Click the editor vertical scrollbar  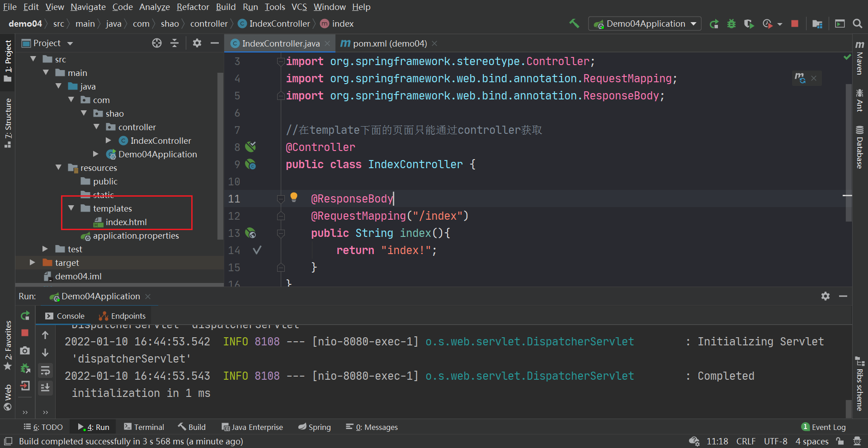(849, 153)
